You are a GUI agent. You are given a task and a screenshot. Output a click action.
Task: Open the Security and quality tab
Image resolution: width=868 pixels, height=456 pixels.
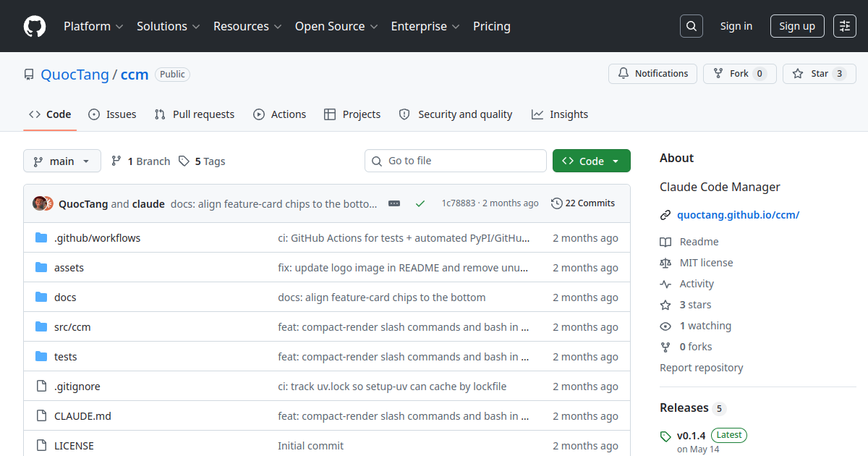[456, 114]
